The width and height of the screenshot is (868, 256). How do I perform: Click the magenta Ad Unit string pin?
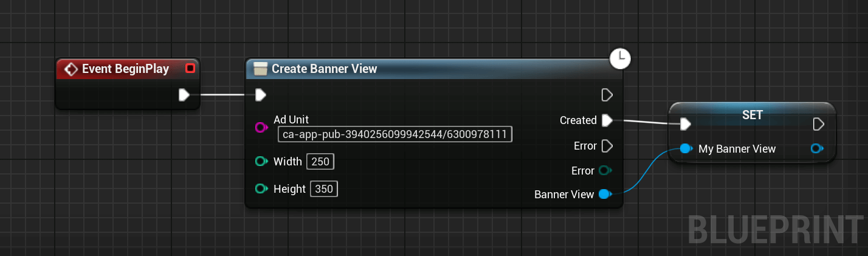(x=261, y=127)
